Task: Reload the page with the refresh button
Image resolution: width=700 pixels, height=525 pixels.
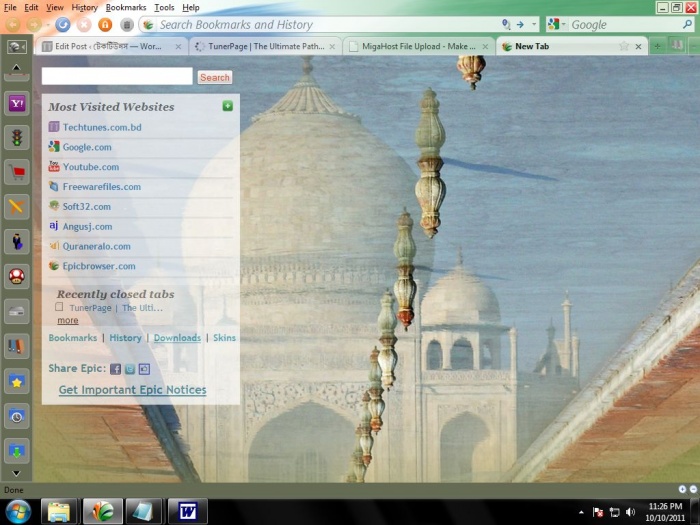Action: click(x=62, y=25)
